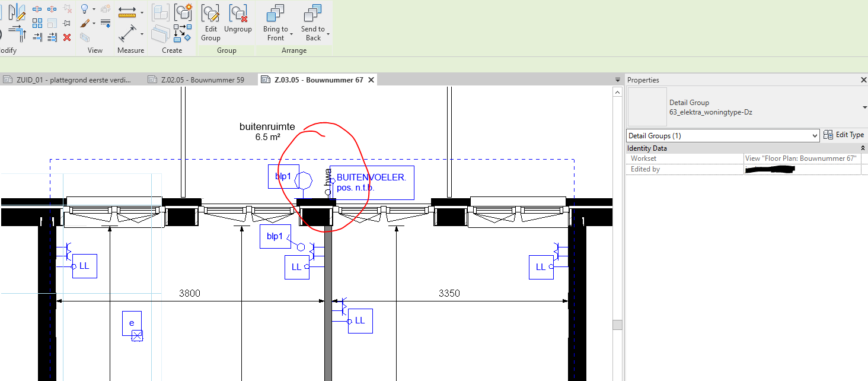Expand the Detail Group type selector
The width and height of the screenshot is (868, 381).
(x=864, y=107)
